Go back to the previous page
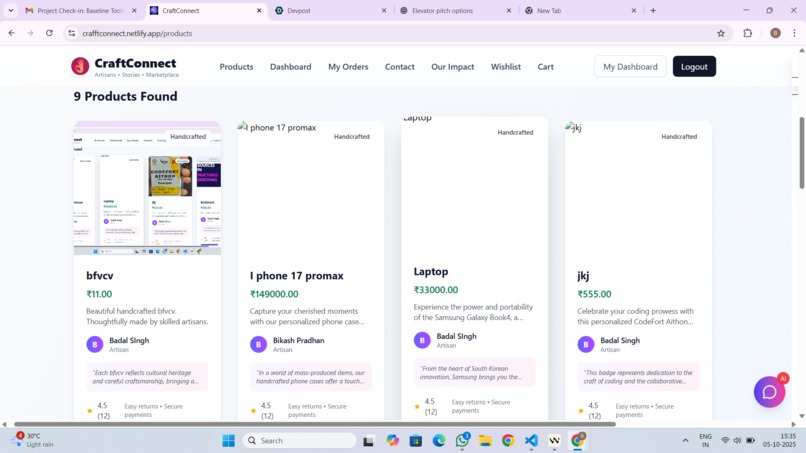The width and height of the screenshot is (806, 453). [12, 33]
